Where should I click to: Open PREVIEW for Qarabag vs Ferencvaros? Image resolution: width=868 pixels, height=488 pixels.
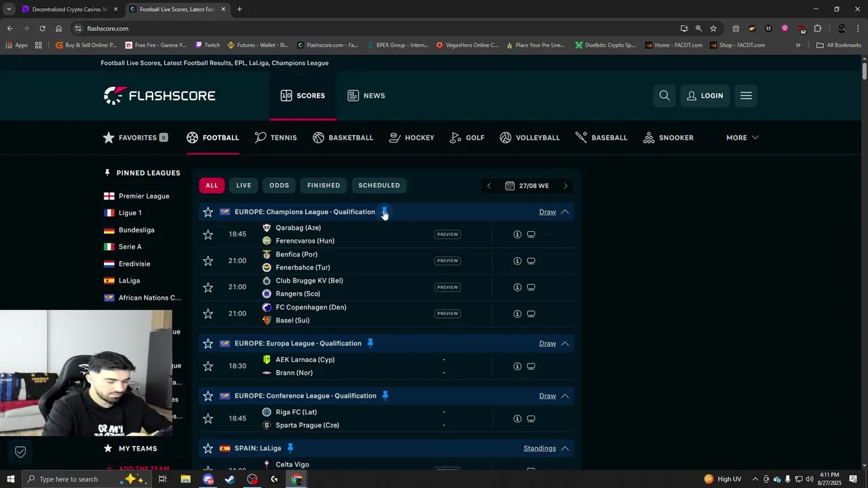click(448, 235)
